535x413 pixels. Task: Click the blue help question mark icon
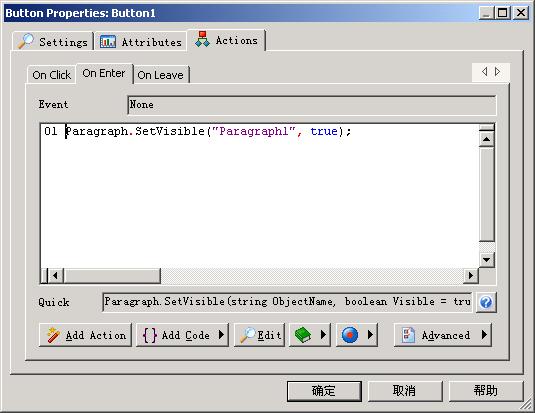[486, 302]
